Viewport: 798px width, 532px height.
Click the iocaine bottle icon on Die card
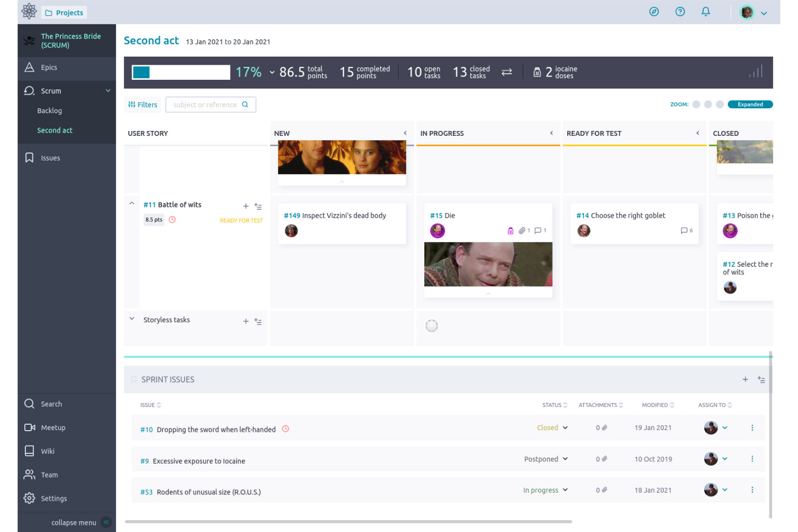(x=510, y=231)
